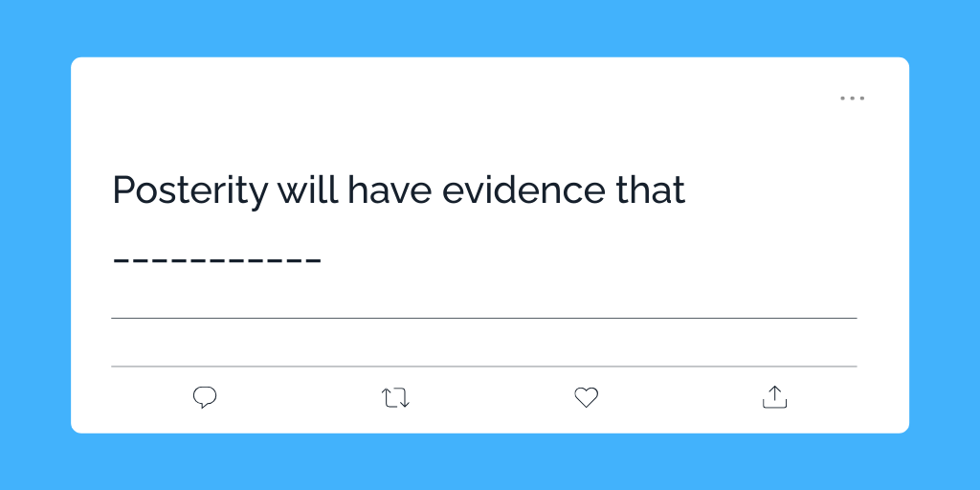
Task: Click the capital "P" starting the tweet
Action: pos(123,191)
